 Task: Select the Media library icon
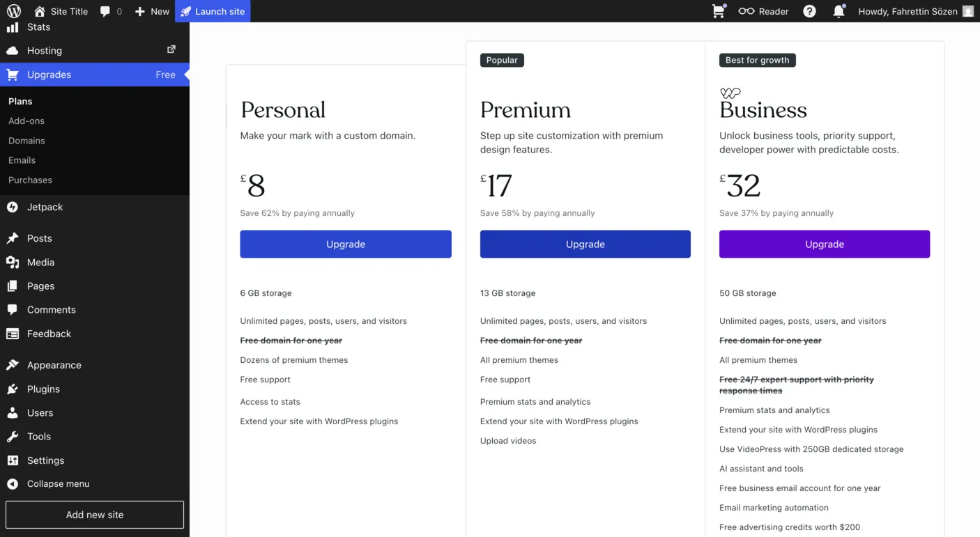pos(12,262)
